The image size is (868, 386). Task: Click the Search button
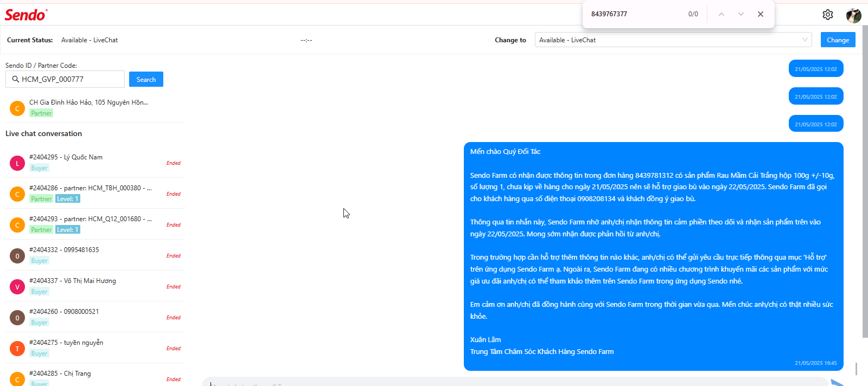(146, 79)
